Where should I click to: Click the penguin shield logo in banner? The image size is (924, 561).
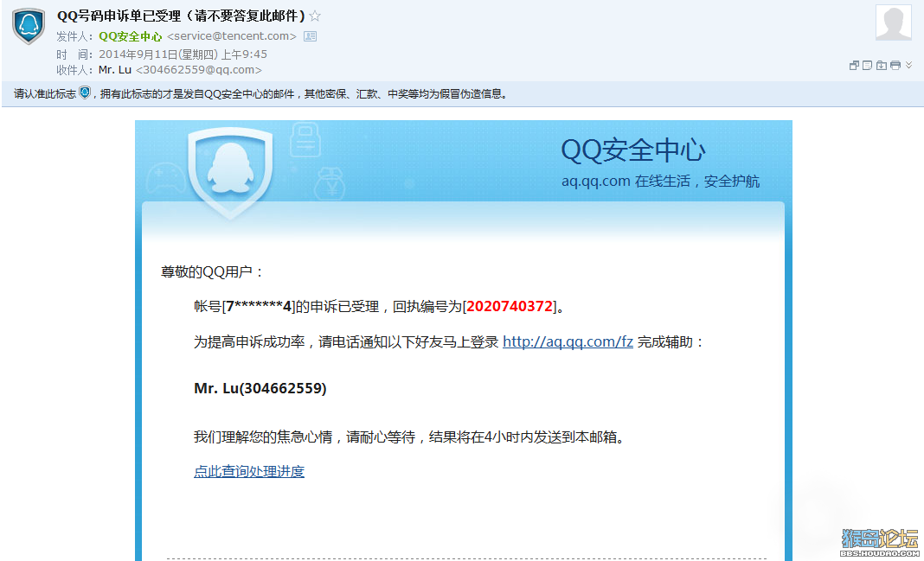tap(230, 173)
